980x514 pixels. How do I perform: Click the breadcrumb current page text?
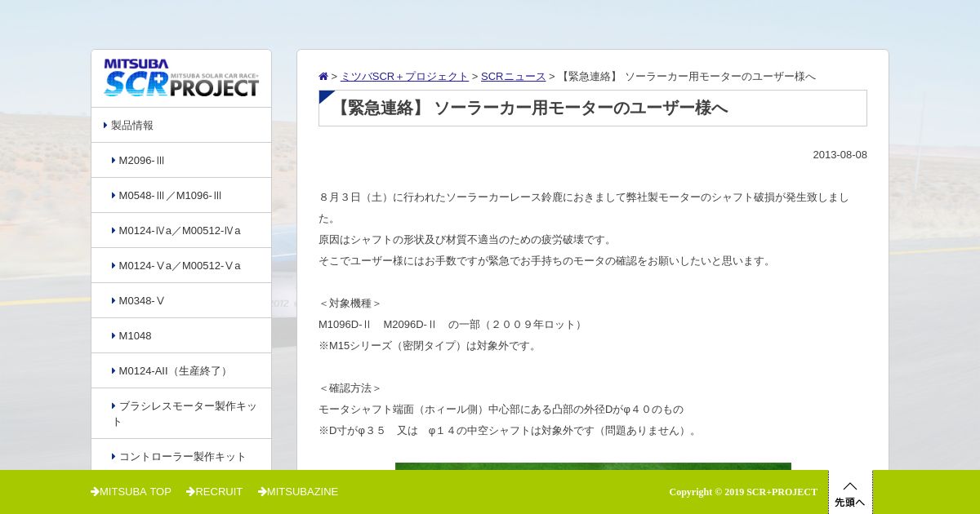687,77
